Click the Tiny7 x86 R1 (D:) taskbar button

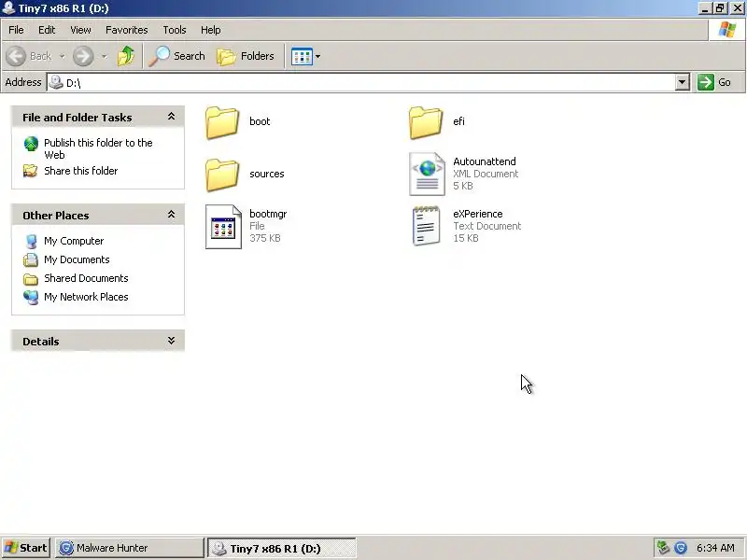(282, 548)
